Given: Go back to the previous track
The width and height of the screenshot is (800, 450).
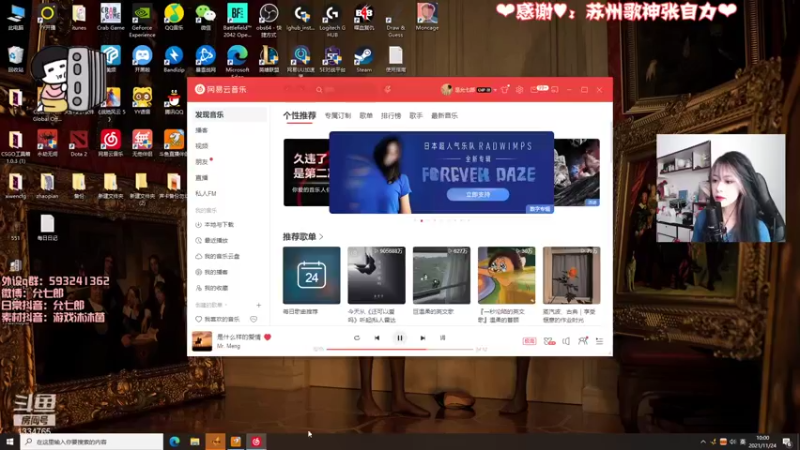Looking at the screenshot, I should point(377,338).
